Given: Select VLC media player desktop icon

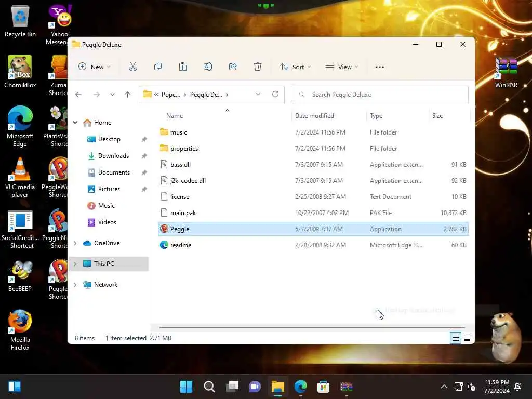Looking at the screenshot, I should point(20,178).
